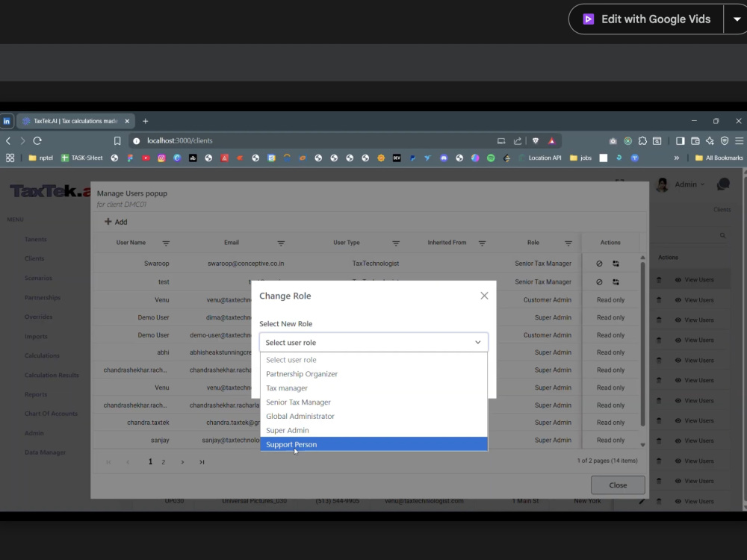Open the Select user role combo box
The height and width of the screenshot is (560, 747).
coord(373,343)
